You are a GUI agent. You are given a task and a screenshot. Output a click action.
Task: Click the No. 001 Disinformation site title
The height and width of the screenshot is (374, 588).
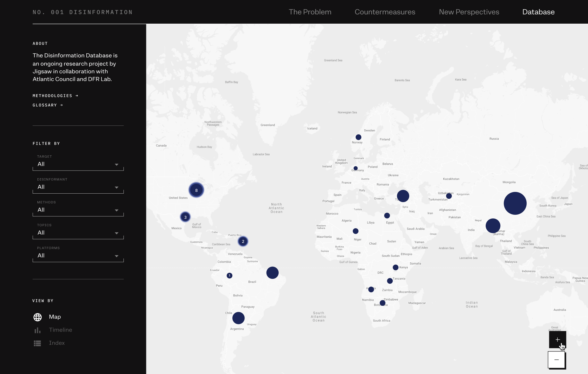(83, 12)
